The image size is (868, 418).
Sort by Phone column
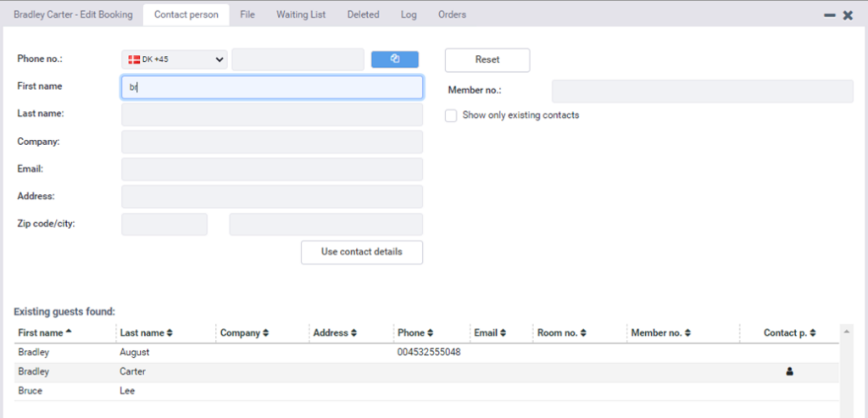pyautogui.click(x=415, y=332)
